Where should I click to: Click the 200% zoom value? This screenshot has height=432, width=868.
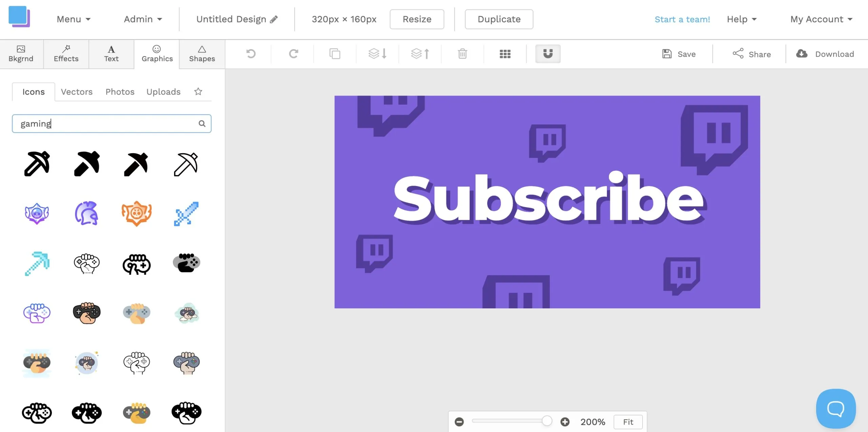[593, 422]
